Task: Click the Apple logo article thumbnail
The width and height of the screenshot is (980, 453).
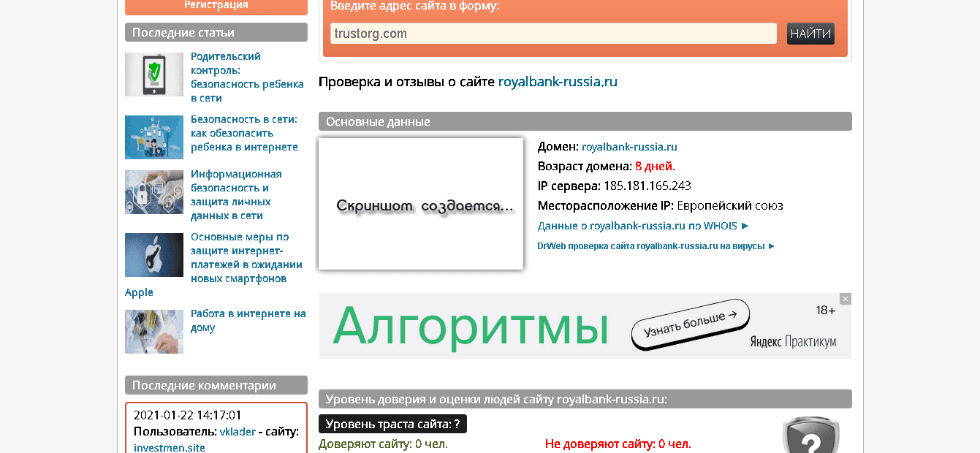Action: pyautogui.click(x=154, y=255)
